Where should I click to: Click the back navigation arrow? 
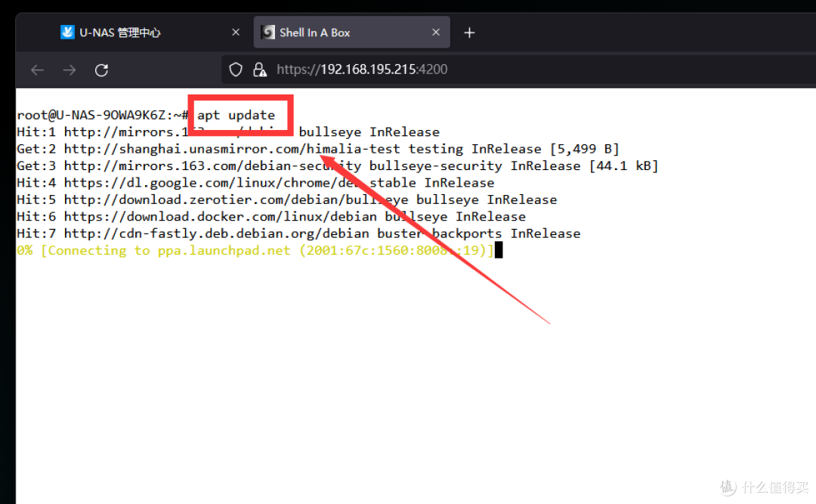pyautogui.click(x=37, y=70)
